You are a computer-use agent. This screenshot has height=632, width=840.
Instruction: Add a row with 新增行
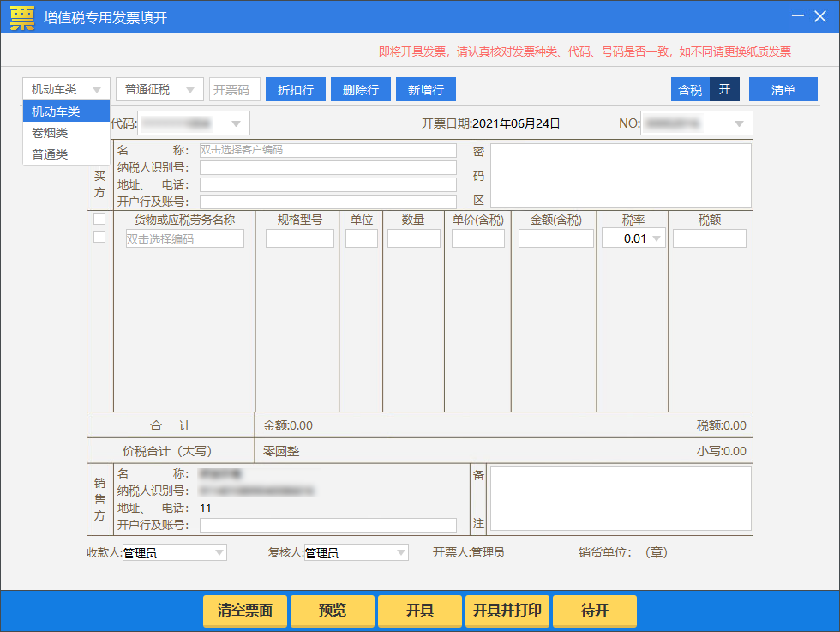point(426,90)
